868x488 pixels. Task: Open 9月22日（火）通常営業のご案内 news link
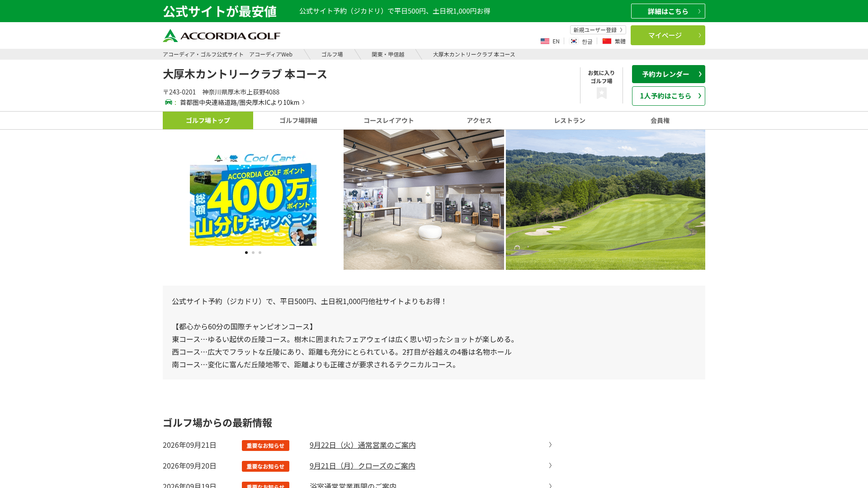[x=363, y=445]
